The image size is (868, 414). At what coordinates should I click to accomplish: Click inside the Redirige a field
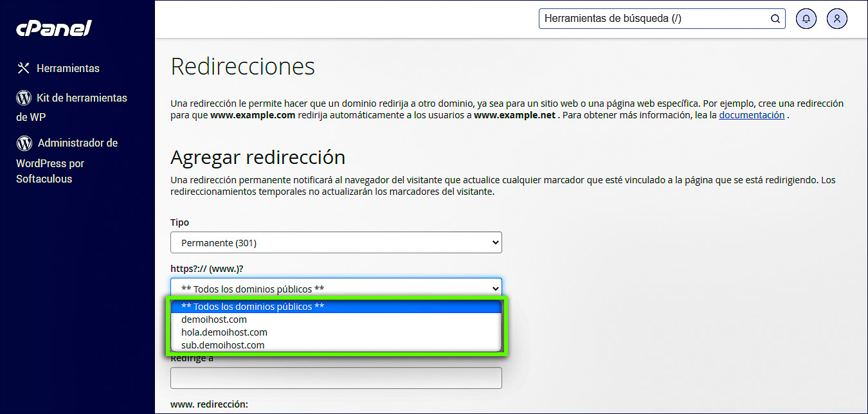tap(336, 377)
